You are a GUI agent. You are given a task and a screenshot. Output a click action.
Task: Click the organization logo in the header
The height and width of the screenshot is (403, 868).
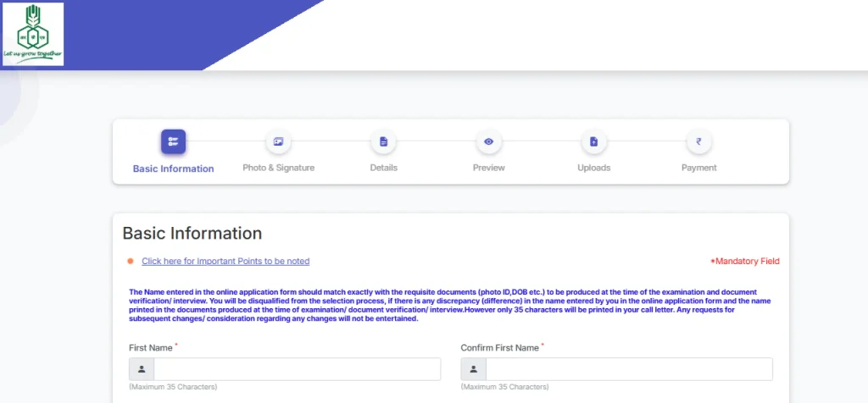point(33,34)
